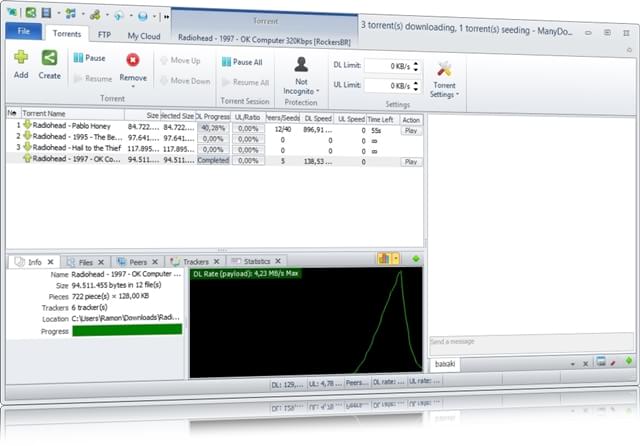
Task: Click Play button for Pablo Honey row
Action: [411, 131]
